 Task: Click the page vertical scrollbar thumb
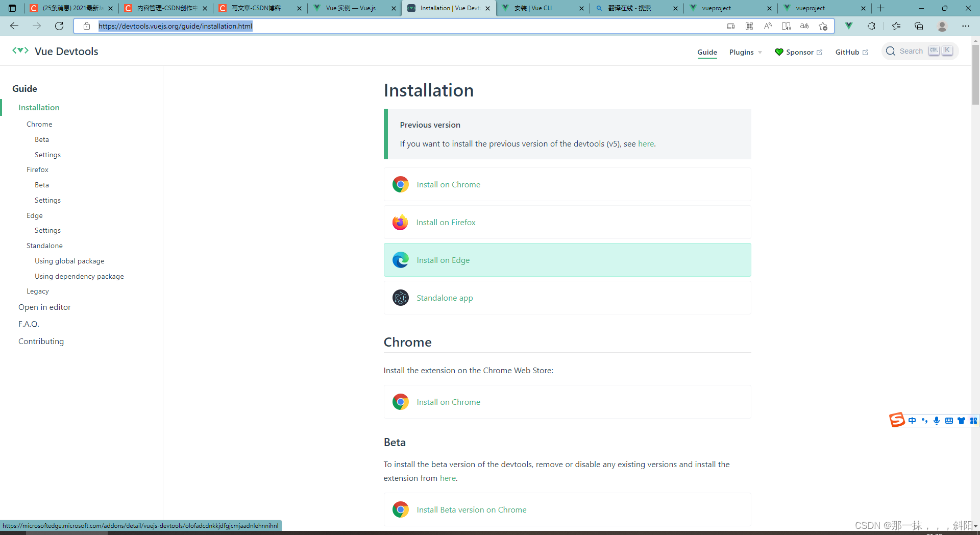[975, 75]
